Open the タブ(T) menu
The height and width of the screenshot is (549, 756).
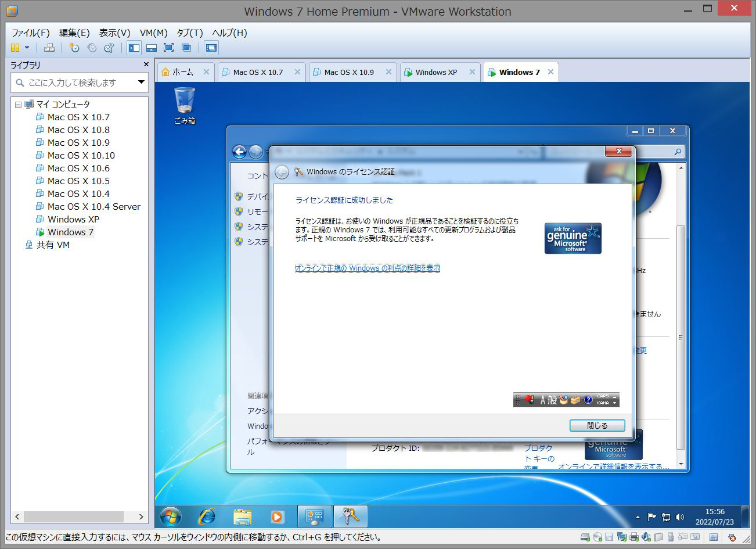click(190, 33)
